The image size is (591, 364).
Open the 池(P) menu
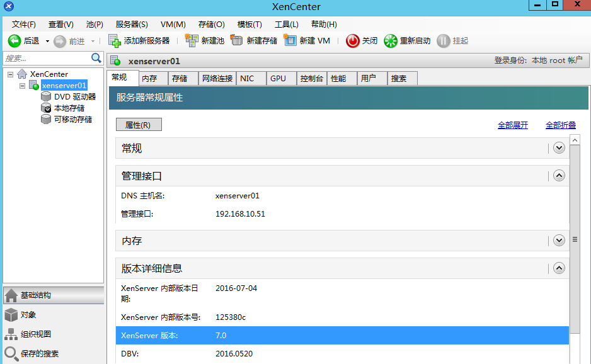pos(95,25)
